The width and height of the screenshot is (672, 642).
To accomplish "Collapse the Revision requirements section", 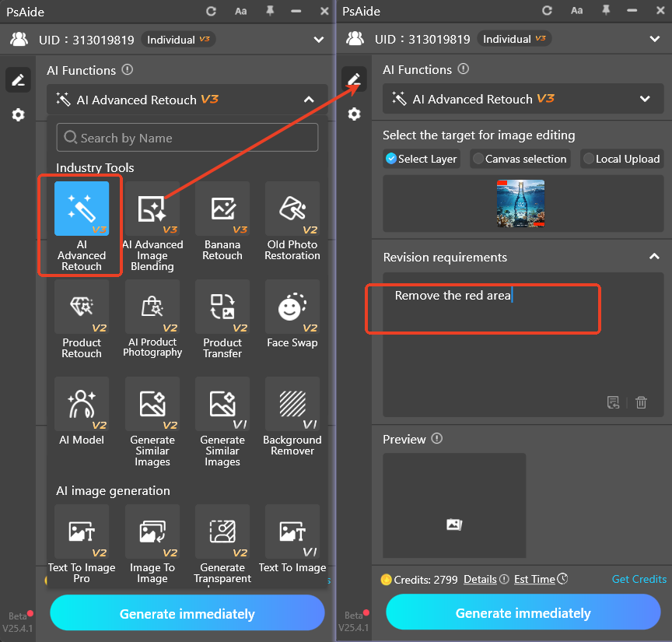I will point(654,257).
